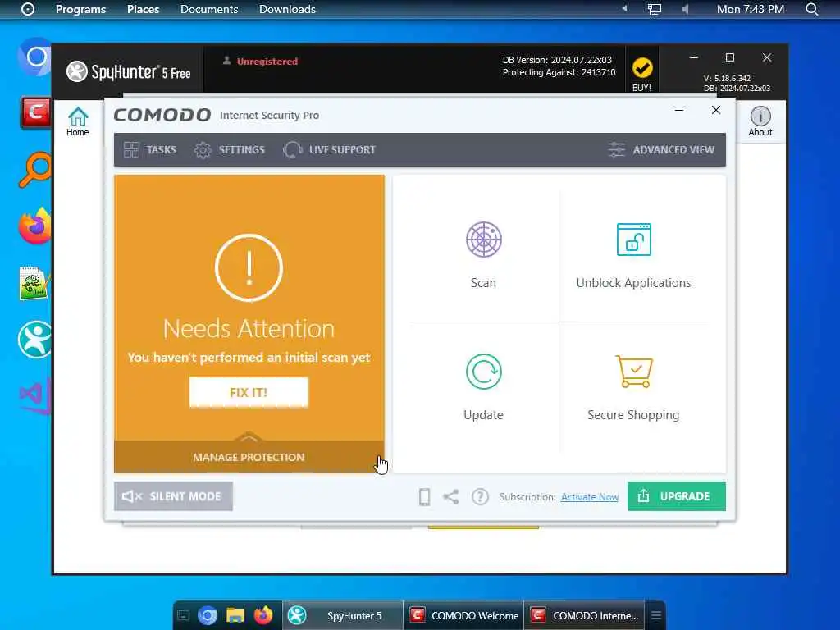Open LIVE SUPPORT in COMODO
The width and height of the screenshot is (840, 630).
[329, 149]
